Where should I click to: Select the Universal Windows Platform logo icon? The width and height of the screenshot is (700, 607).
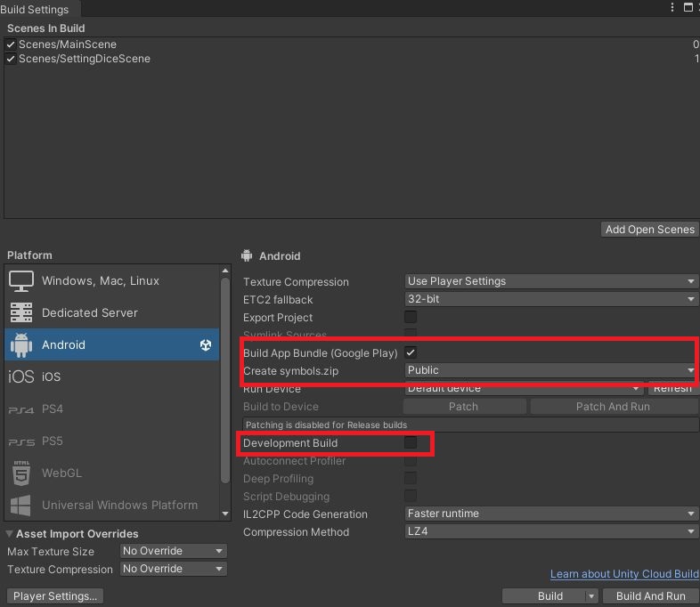pos(20,506)
